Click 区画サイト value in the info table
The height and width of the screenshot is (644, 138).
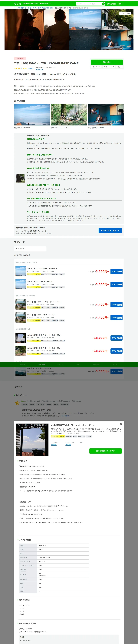point(42,545)
